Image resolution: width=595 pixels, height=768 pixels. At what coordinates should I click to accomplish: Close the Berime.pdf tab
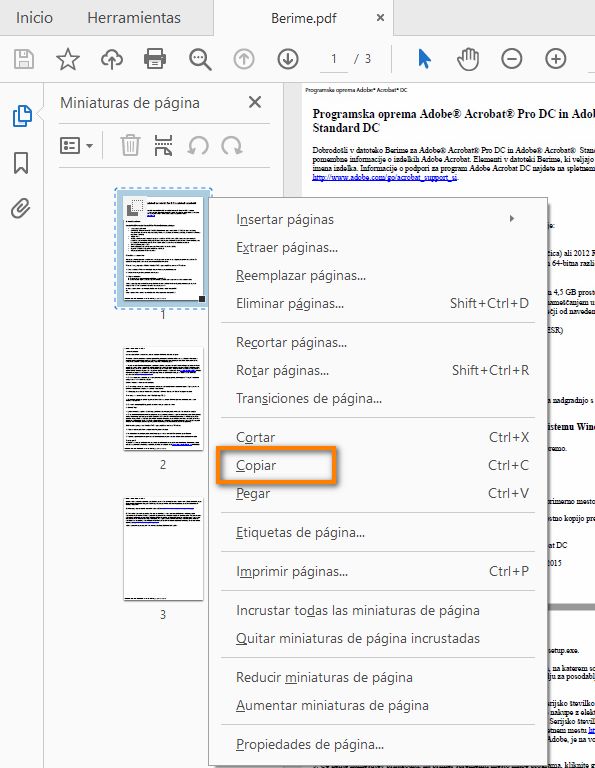tap(380, 18)
